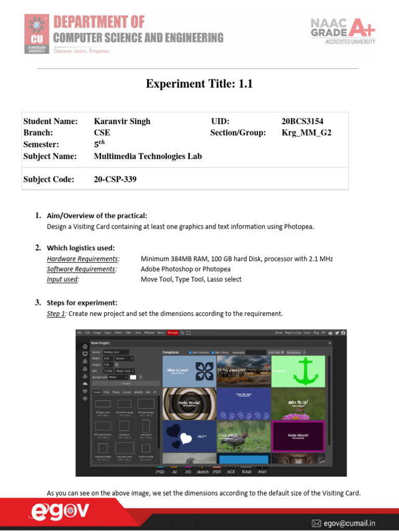Screen dimensions: 399x532
Task: Open the Image menu
Action: click(x=97, y=333)
